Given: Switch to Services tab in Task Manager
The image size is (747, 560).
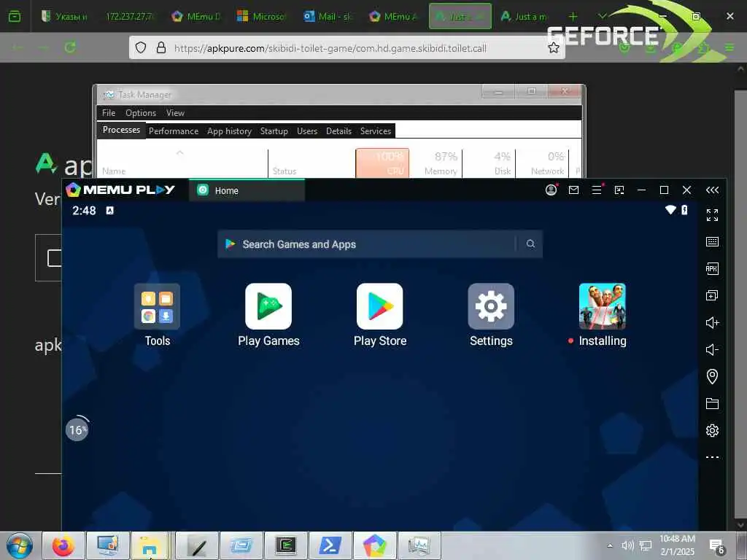Looking at the screenshot, I should pyautogui.click(x=376, y=131).
